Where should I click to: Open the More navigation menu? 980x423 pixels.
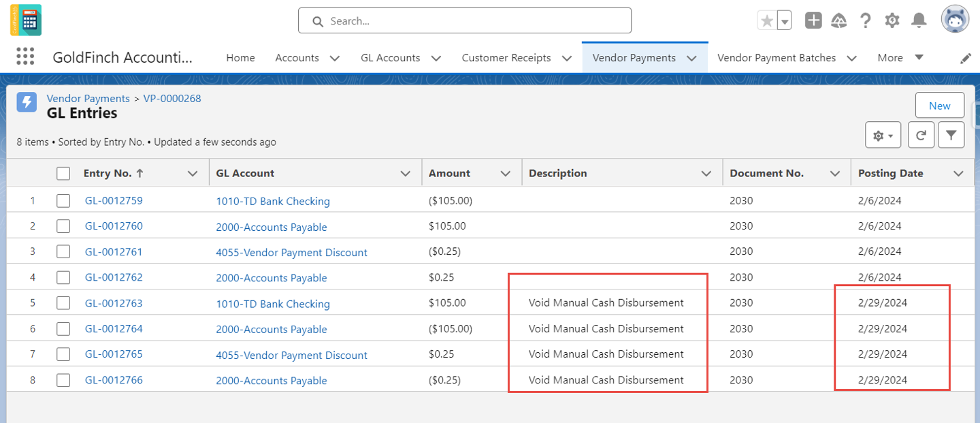(x=900, y=58)
